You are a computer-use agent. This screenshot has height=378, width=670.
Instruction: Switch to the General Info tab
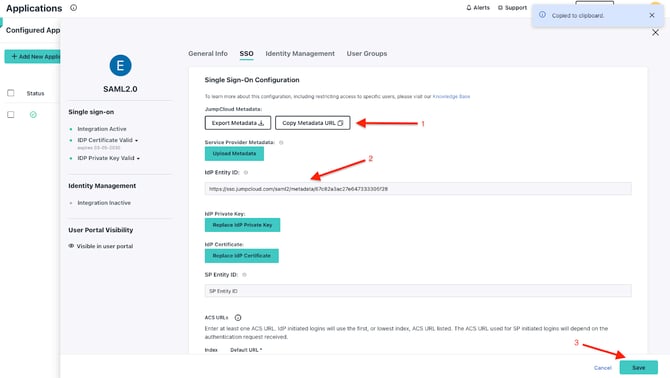click(208, 53)
